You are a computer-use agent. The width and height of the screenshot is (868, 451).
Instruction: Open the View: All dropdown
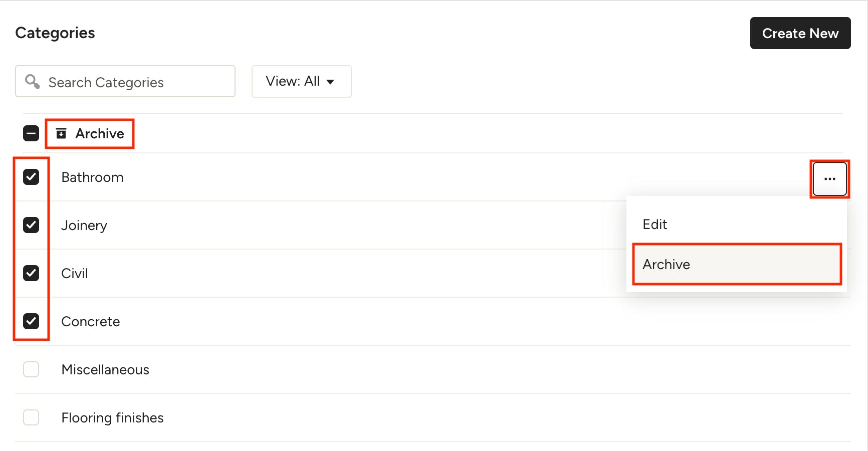301,81
